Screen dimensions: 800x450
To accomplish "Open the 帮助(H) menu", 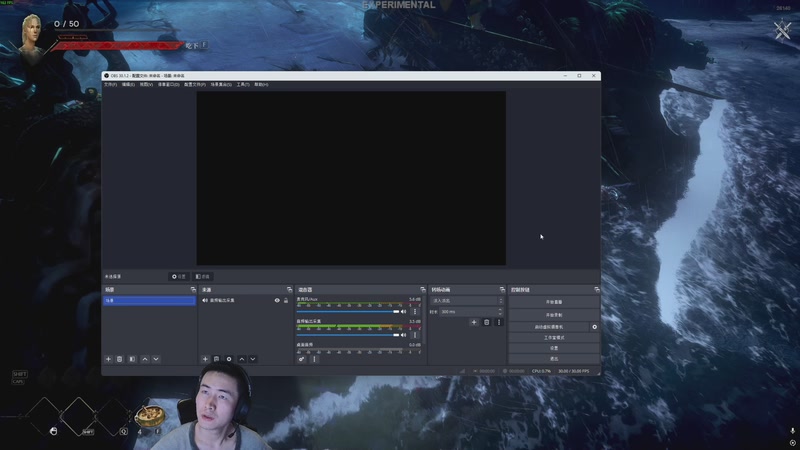I will 261,85.
